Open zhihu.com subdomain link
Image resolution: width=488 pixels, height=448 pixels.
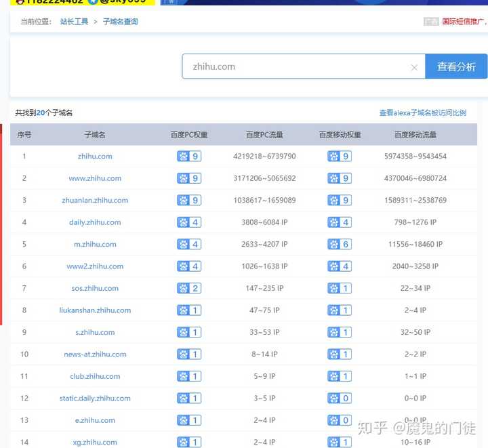tap(95, 156)
